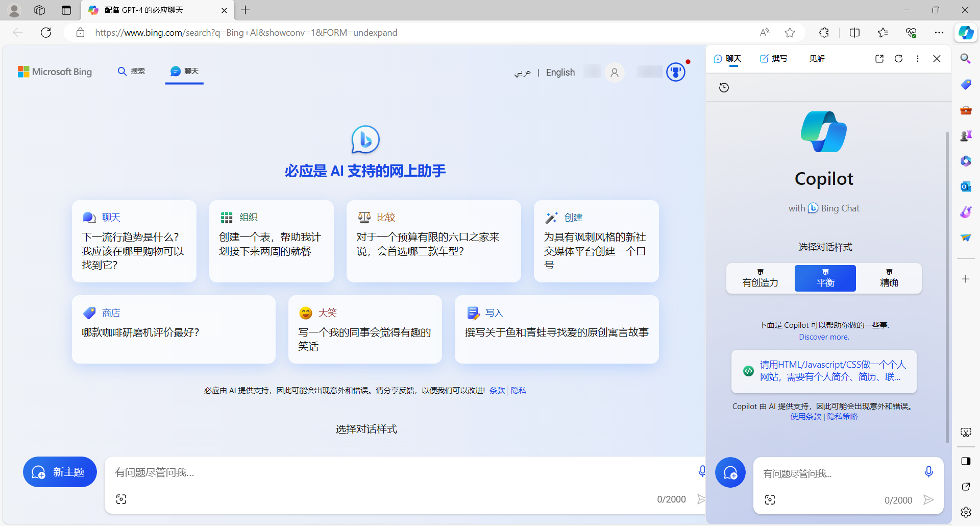This screenshot has width=980, height=526.
Task: Select the 有创造力 conversation style
Action: [x=761, y=278]
